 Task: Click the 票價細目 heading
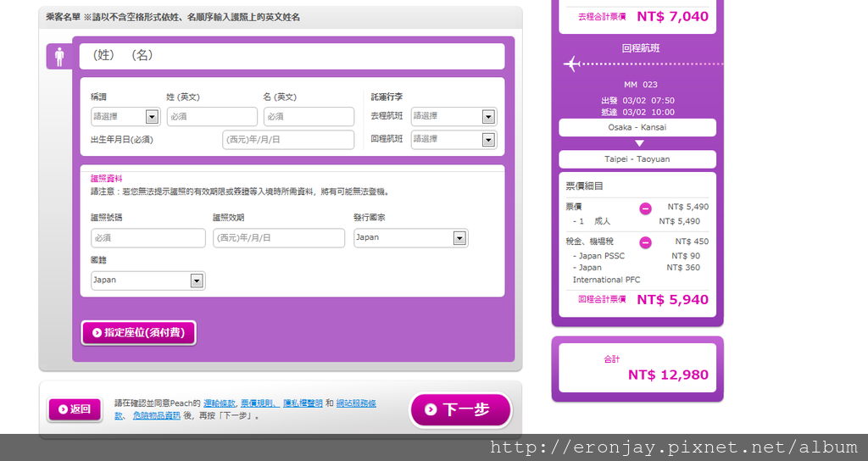pyautogui.click(x=585, y=186)
